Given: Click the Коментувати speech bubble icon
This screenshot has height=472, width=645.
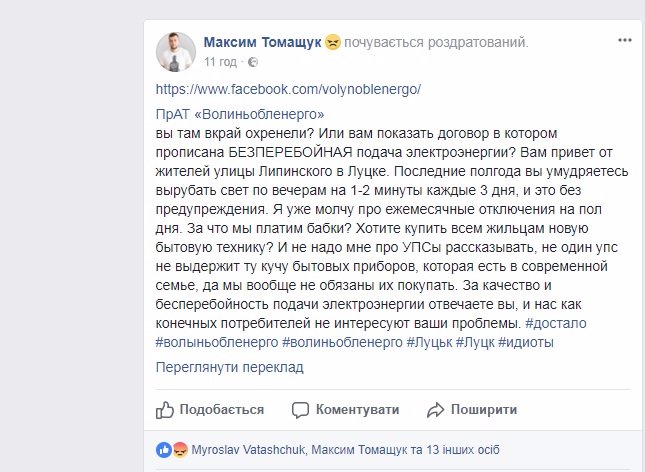Looking at the screenshot, I should 297,409.
